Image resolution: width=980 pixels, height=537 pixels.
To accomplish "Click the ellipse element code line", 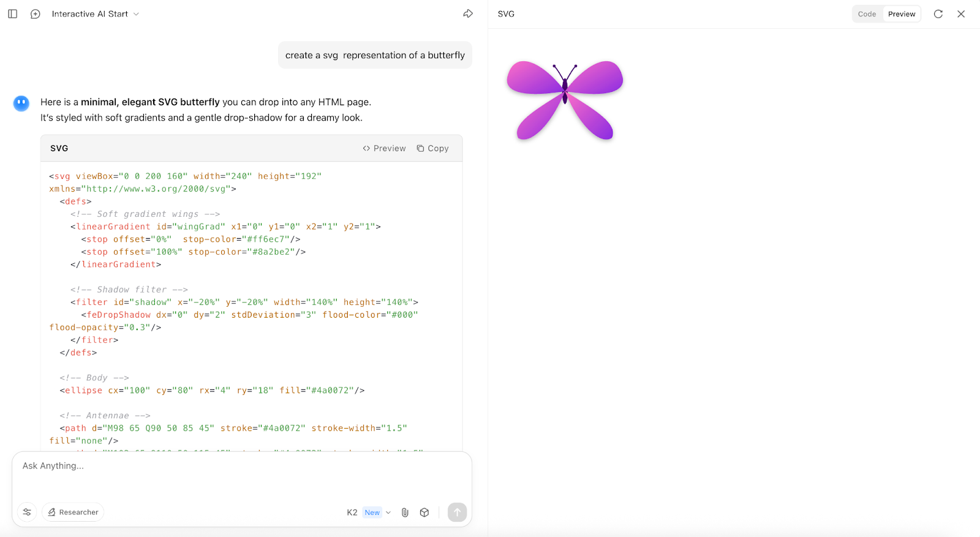I will point(212,391).
